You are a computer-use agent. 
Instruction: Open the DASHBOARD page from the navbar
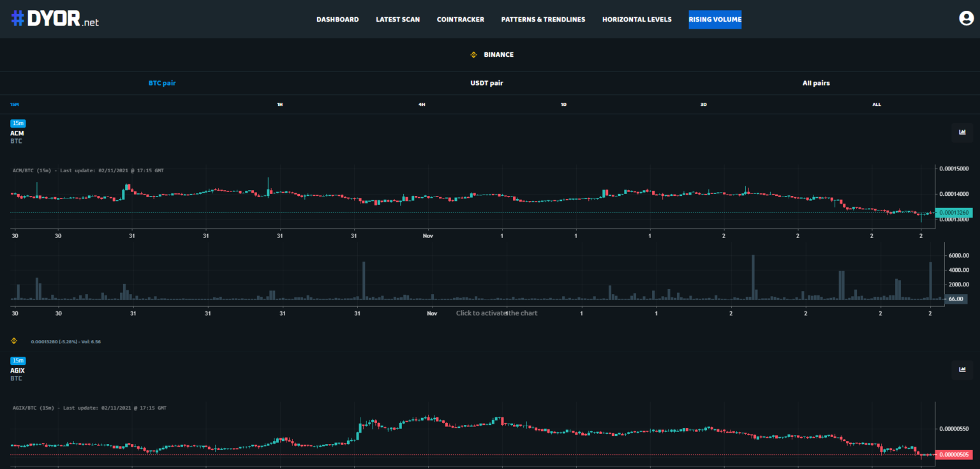click(x=338, y=19)
